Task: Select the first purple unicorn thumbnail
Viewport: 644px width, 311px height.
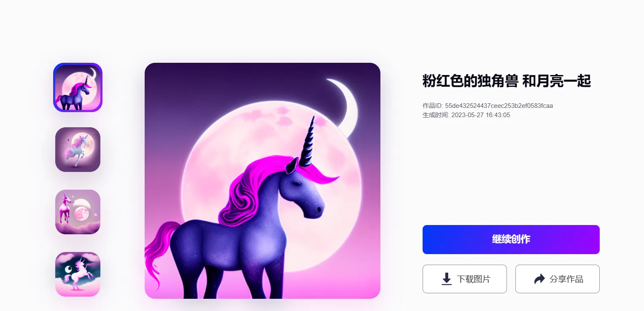Action: coord(78,87)
